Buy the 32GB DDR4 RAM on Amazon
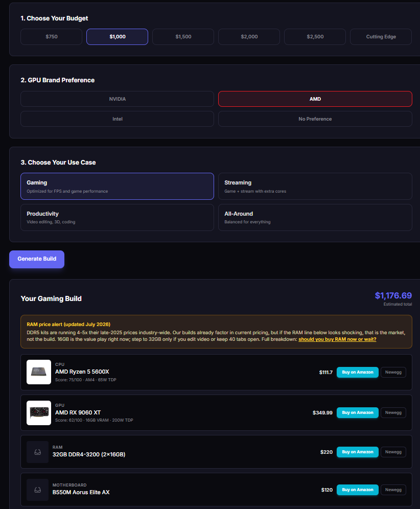Image resolution: width=420 pixels, height=509 pixels. tap(357, 452)
